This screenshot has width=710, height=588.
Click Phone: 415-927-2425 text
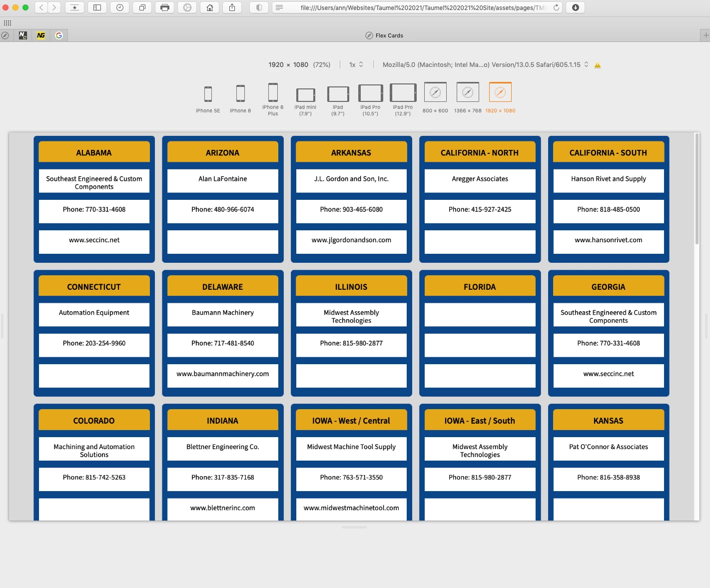pos(480,210)
